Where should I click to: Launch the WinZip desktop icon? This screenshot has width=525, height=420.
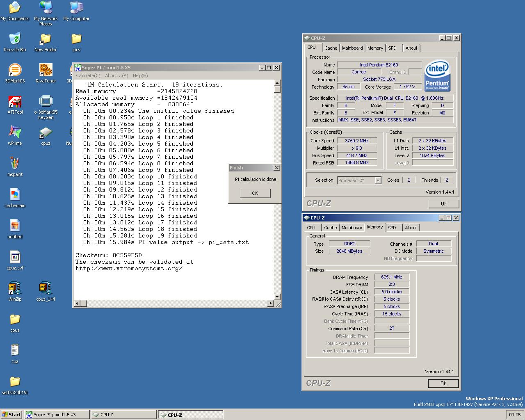15,292
